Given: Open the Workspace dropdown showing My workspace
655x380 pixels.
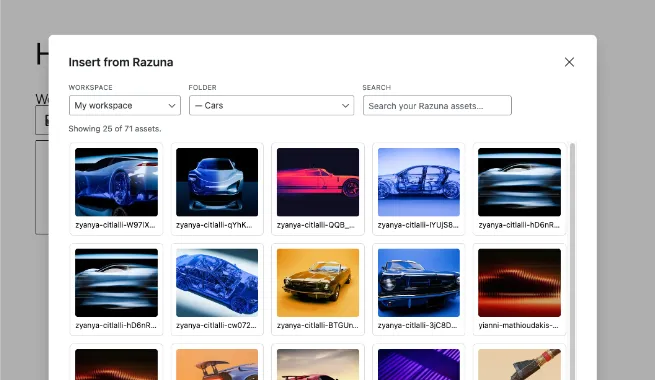Looking at the screenshot, I should [125, 105].
